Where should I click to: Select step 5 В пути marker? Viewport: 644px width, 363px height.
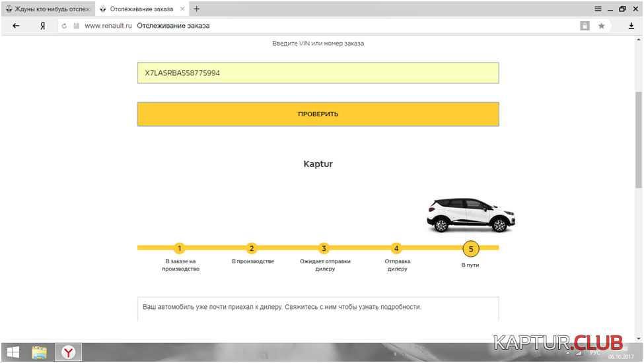click(x=471, y=249)
